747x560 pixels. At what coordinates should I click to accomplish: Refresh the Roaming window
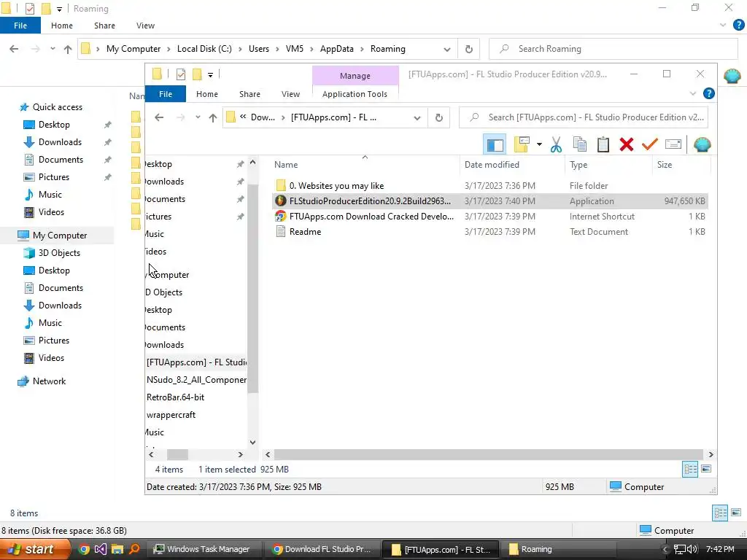[469, 49]
